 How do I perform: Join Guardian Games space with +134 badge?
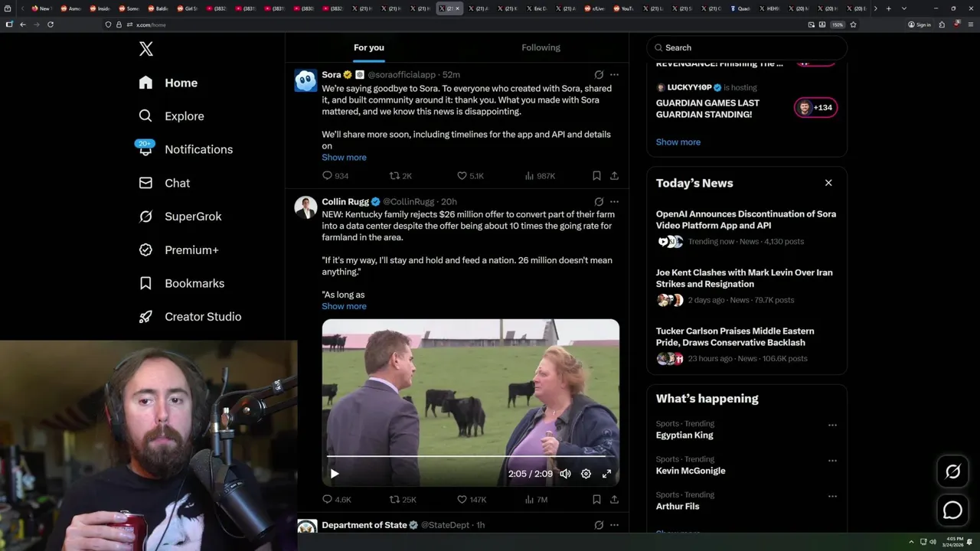815,108
